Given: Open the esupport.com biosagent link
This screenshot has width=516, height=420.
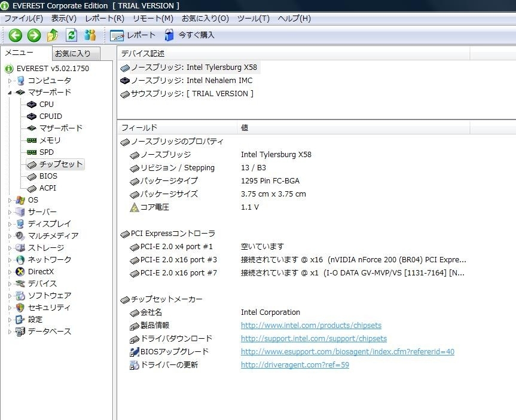Looking at the screenshot, I should tap(347, 351).
